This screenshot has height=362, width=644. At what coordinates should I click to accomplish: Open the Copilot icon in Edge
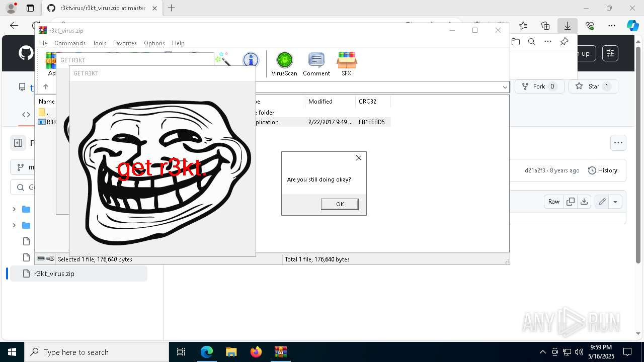point(632,26)
